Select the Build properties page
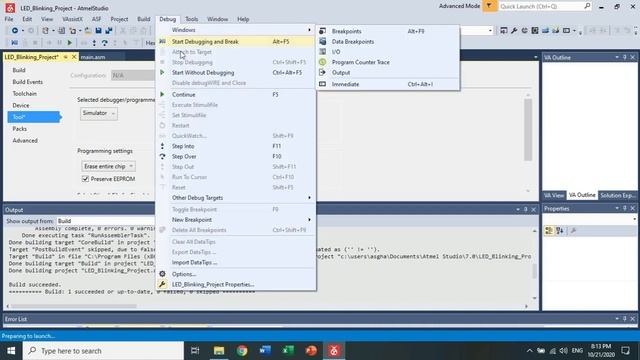Screen dimensions: 640x360 pyautogui.click(x=19, y=70)
